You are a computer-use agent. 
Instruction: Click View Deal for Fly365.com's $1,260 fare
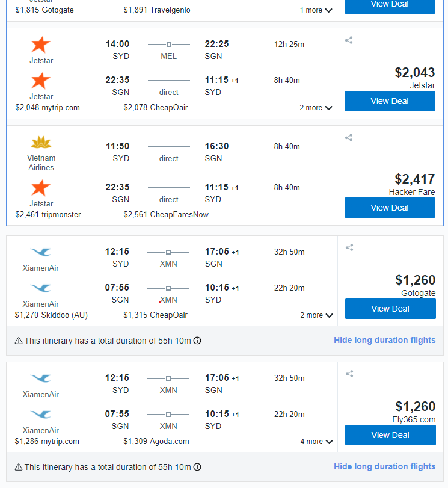click(x=390, y=435)
